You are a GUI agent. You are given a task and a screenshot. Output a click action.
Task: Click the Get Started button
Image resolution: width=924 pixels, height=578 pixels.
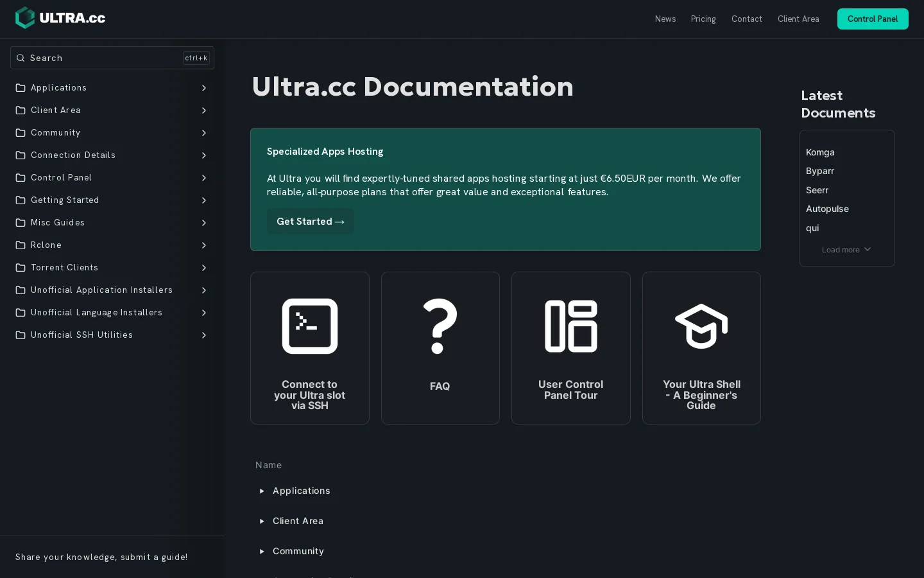click(311, 222)
